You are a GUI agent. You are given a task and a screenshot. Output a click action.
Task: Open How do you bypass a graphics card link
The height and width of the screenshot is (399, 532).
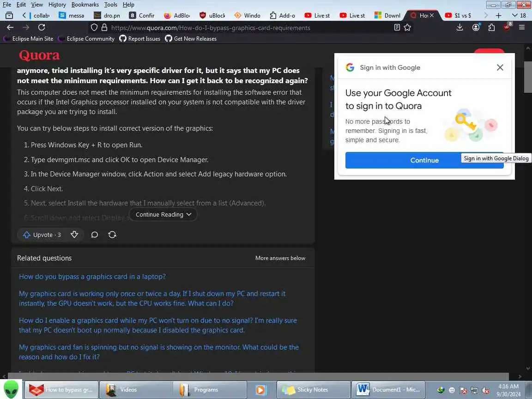pos(92,277)
